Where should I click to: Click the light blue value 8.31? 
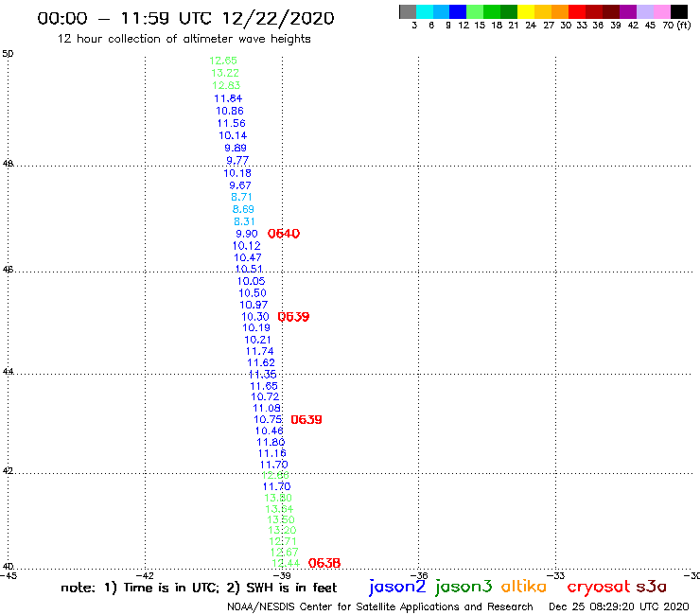[245, 221]
